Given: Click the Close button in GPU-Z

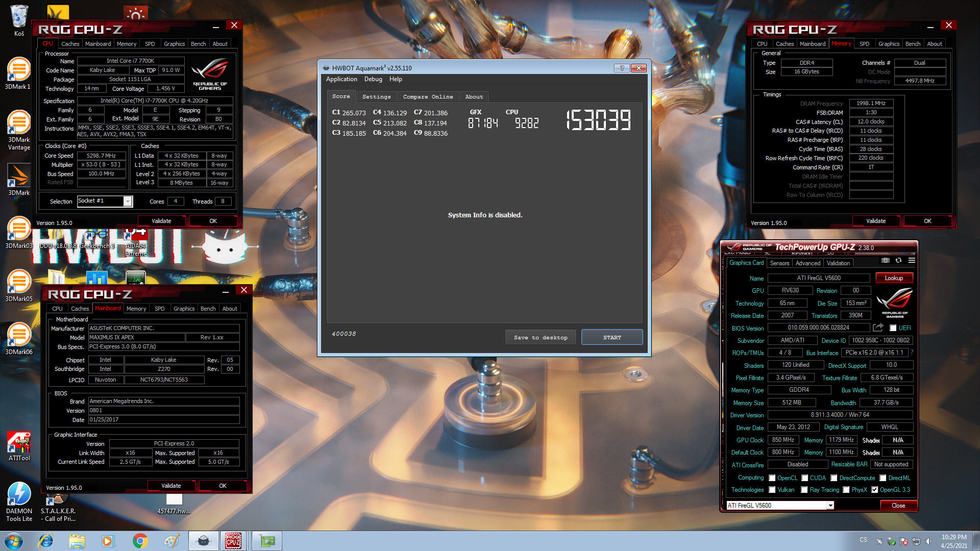Looking at the screenshot, I should click(898, 506).
